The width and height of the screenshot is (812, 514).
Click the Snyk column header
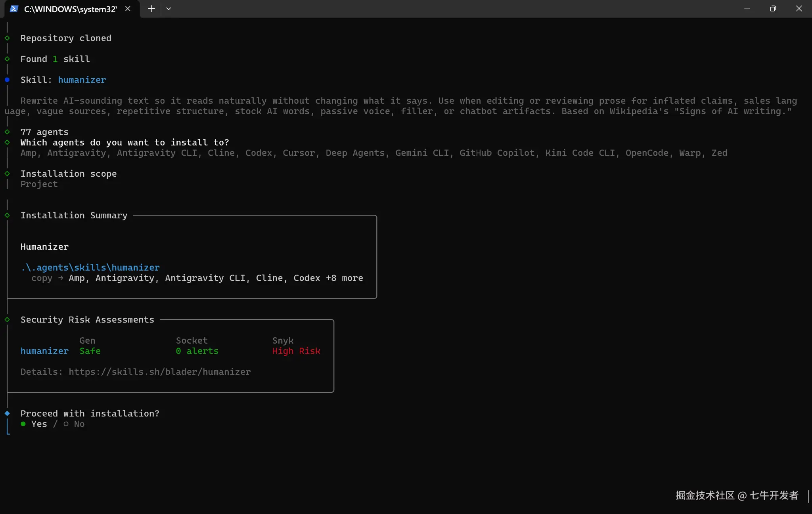tap(283, 340)
